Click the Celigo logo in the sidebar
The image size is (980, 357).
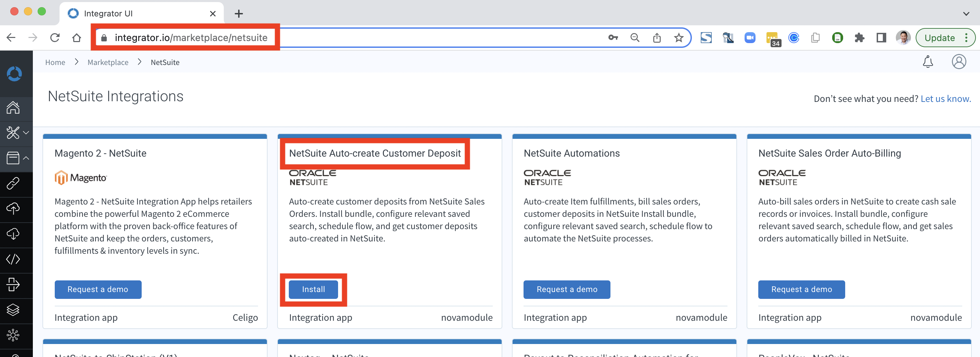(14, 74)
